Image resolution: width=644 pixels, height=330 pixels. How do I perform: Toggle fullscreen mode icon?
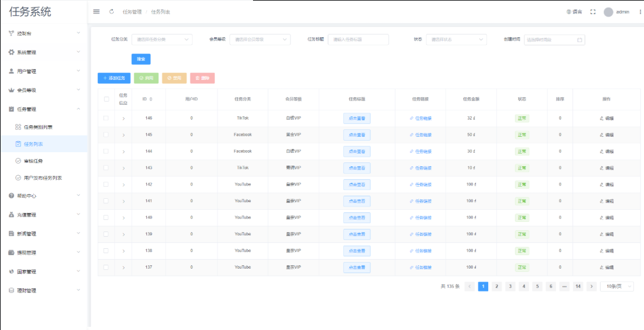[x=593, y=12]
